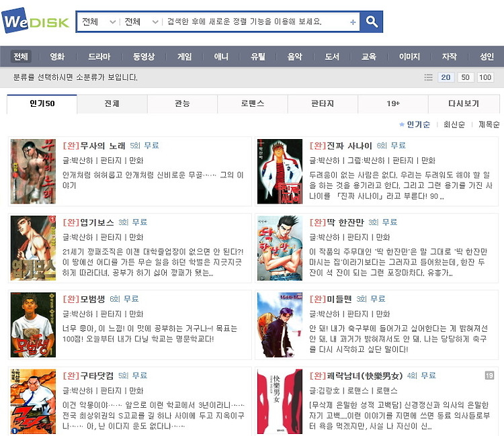504x436 pixels.
Task: Click '4회 무료' next to 쾌락남녀
Action: tap(421, 376)
